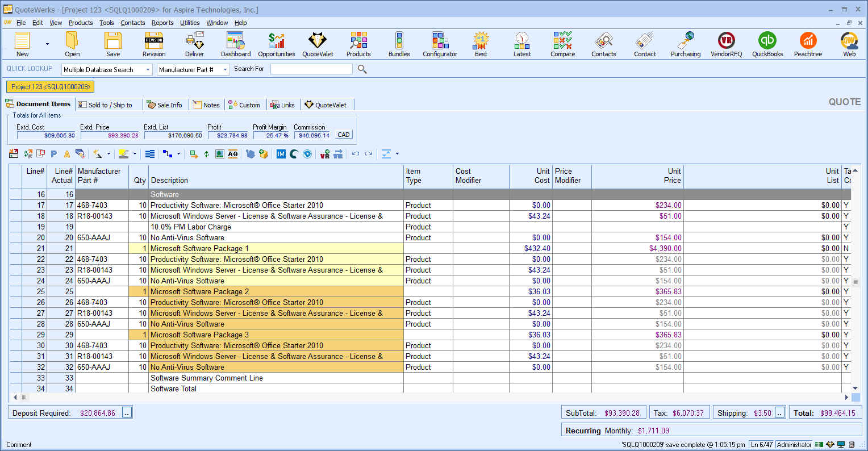
Task: Click the yellow highlight color button
Action: pos(124,154)
